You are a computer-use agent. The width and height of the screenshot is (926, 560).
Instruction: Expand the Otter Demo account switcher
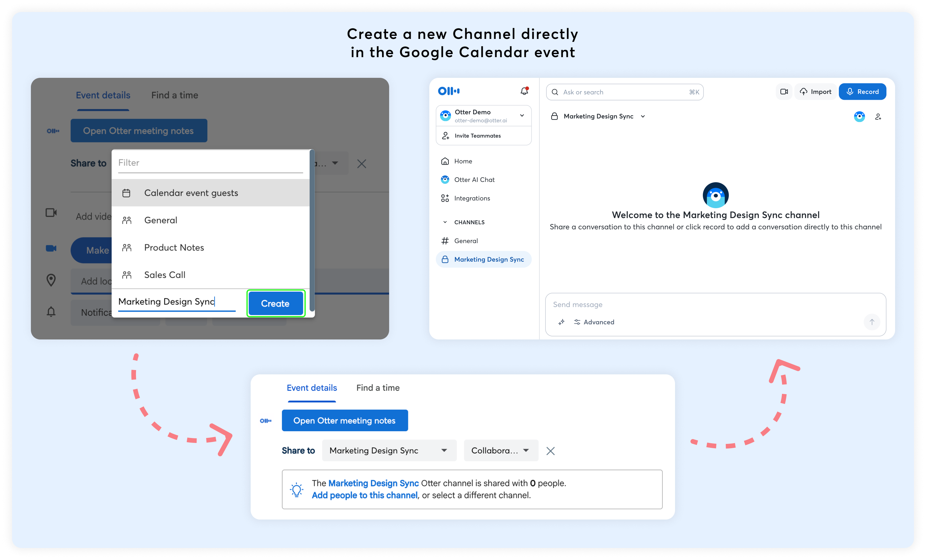(x=522, y=116)
